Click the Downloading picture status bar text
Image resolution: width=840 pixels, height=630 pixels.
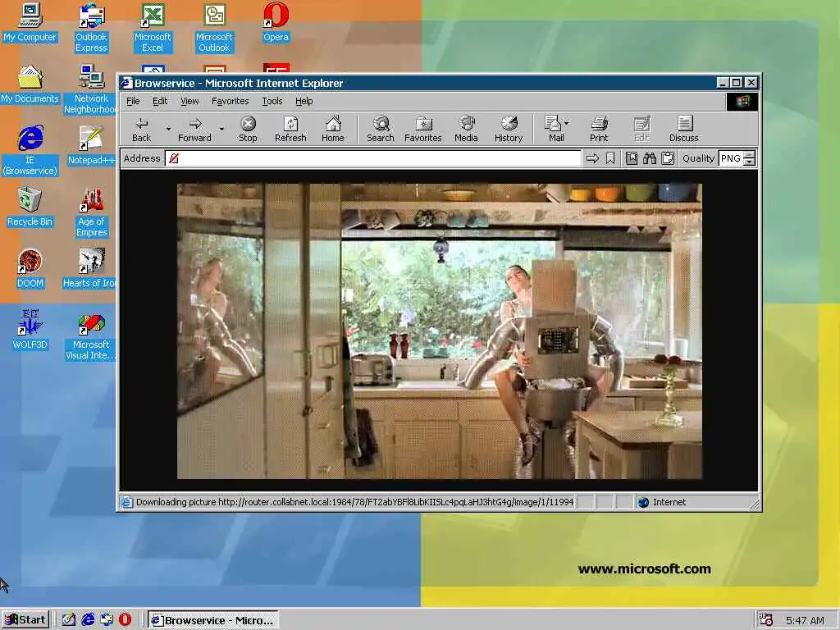[x=354, y=503]
